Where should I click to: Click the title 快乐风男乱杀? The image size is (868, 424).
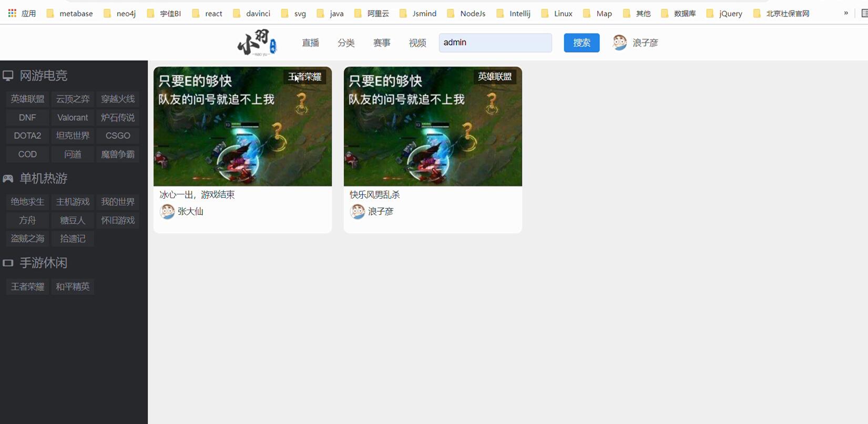coord(375,194)
